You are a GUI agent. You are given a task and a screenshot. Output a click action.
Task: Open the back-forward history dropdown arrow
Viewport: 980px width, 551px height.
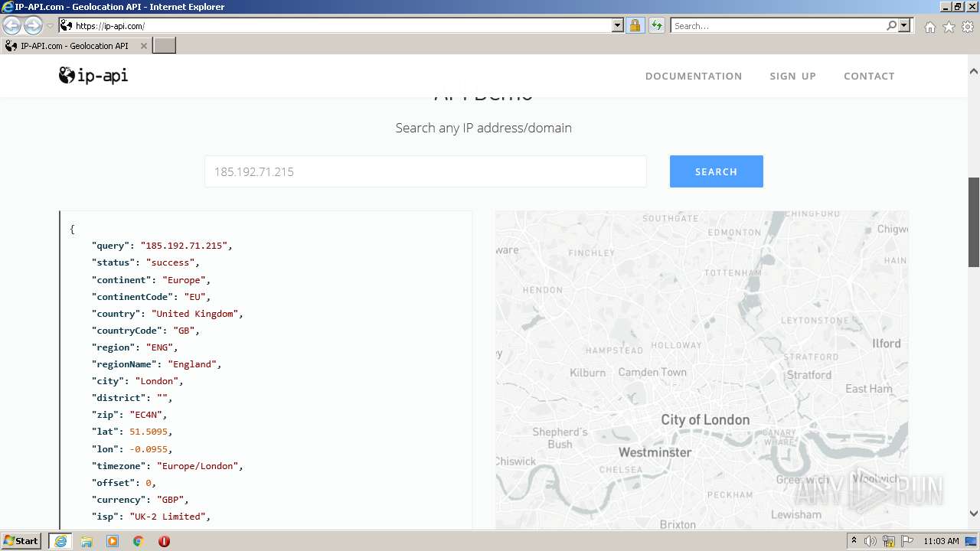[x=51, y=26]
